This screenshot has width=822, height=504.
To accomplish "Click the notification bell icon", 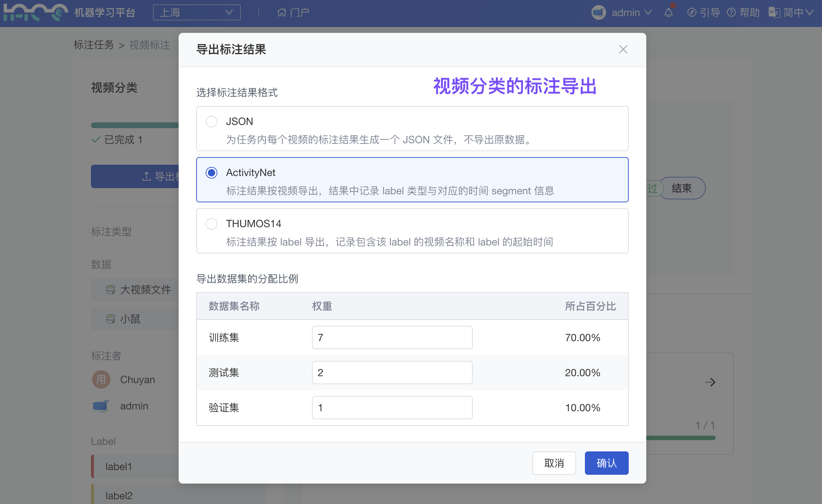I will [x=669, y=13].
